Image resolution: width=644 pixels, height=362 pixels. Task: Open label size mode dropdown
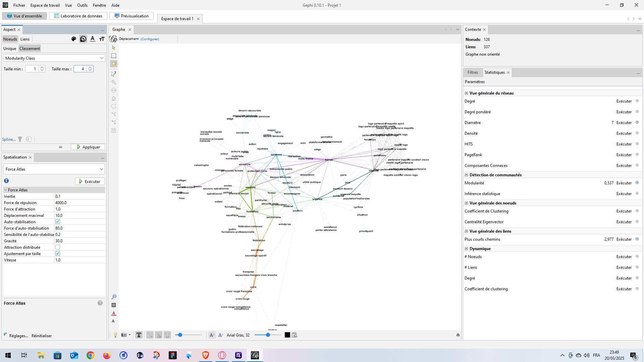(212, 335)
